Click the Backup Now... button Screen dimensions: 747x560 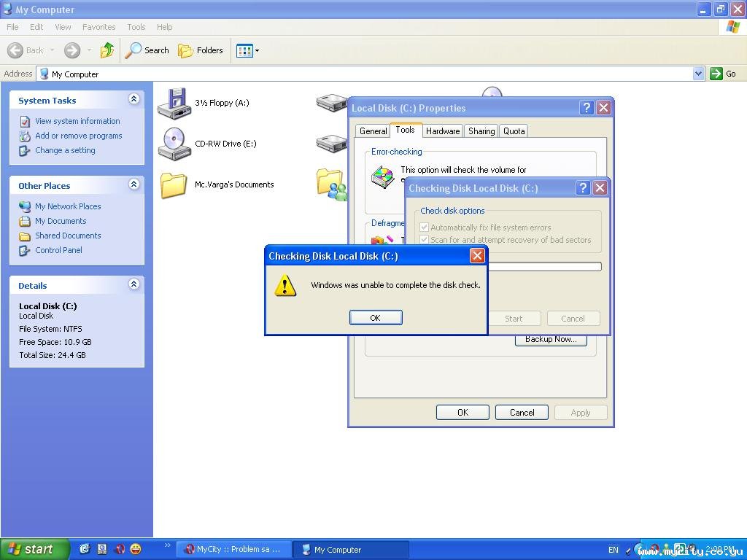(551, 340)
